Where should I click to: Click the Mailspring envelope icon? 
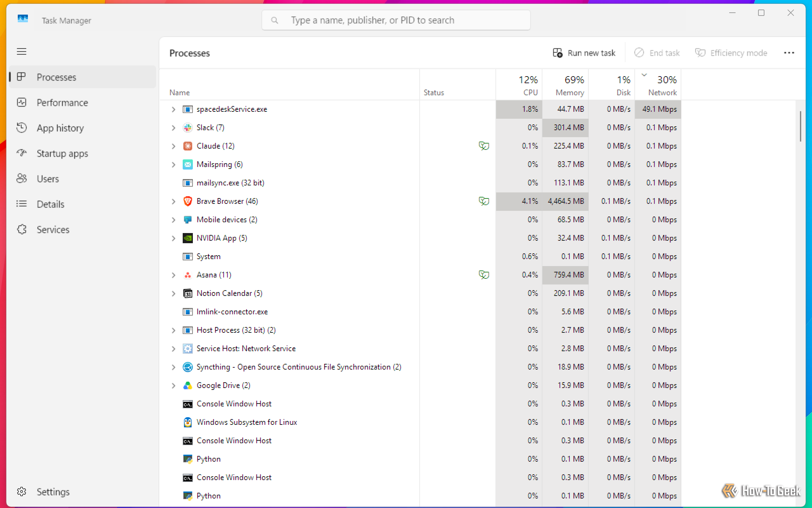187,165
